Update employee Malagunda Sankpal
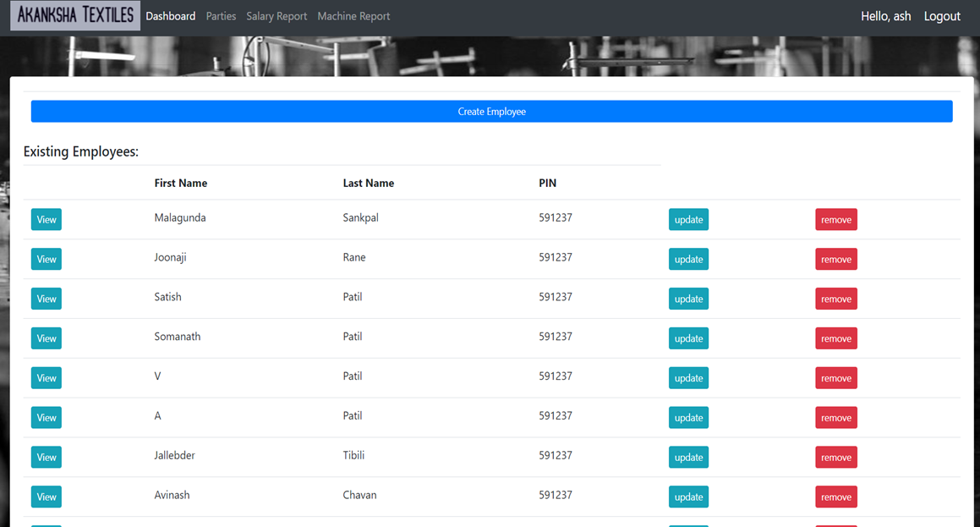 coord(688,219)
